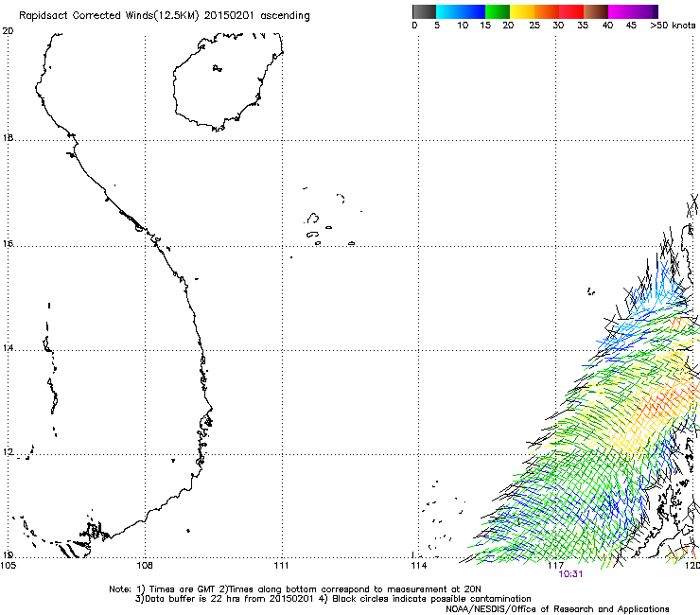Click the latitude label '20'

pos(8,31)
